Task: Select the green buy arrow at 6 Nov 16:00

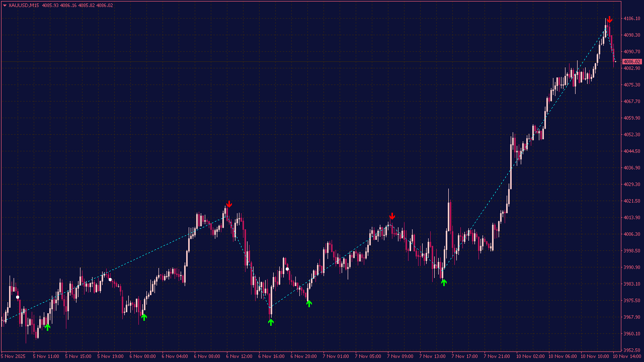Action: click(x=271, y=322)
